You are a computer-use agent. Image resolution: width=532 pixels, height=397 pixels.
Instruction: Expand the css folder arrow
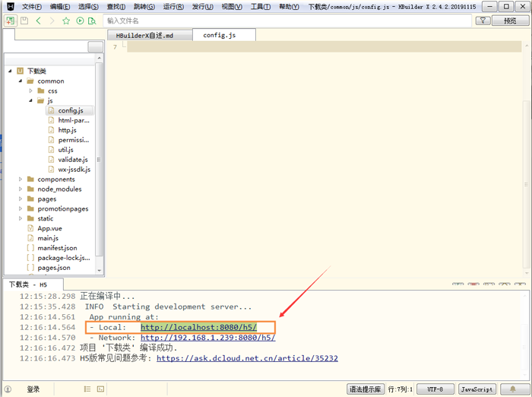[x=31, y=91]
